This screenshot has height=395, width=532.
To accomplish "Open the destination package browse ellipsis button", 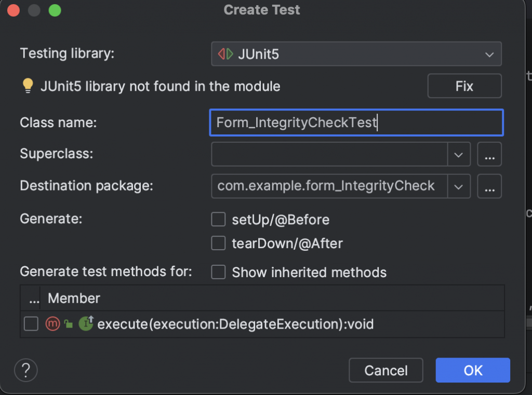I will pos(489,187).
